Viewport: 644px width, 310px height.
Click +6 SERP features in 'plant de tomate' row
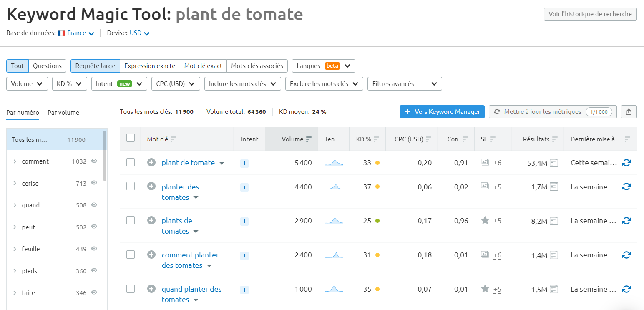[x=497, y=163]
